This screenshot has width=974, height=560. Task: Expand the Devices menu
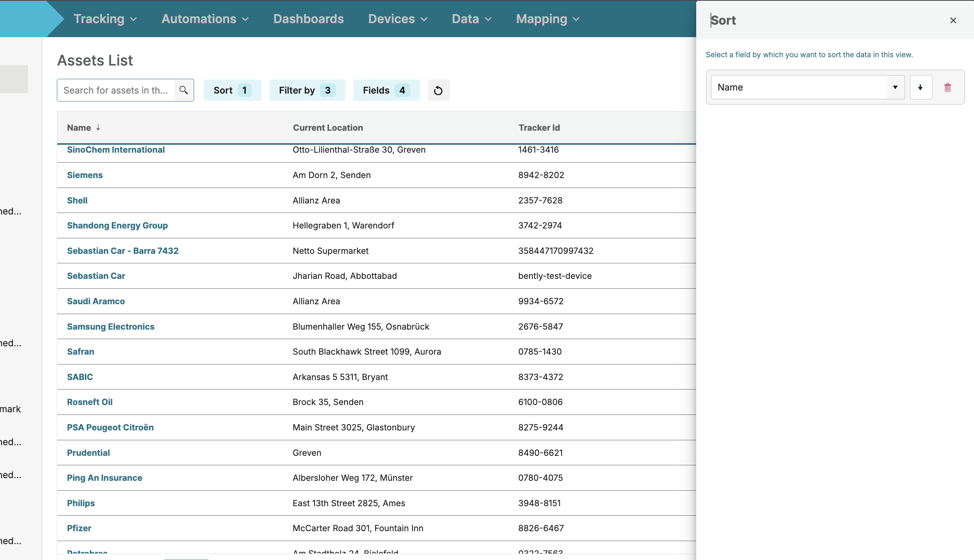(x=398, y=19)
